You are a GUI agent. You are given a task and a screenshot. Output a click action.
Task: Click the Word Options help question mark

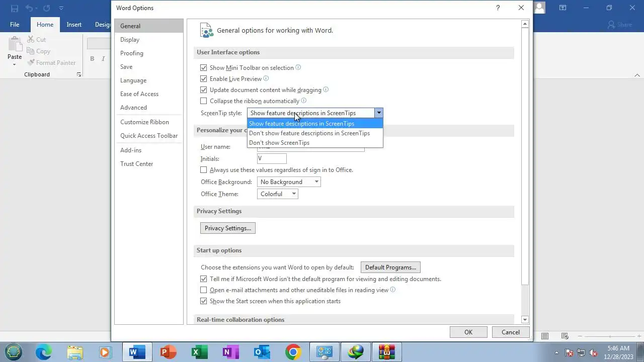coord(498,8)
